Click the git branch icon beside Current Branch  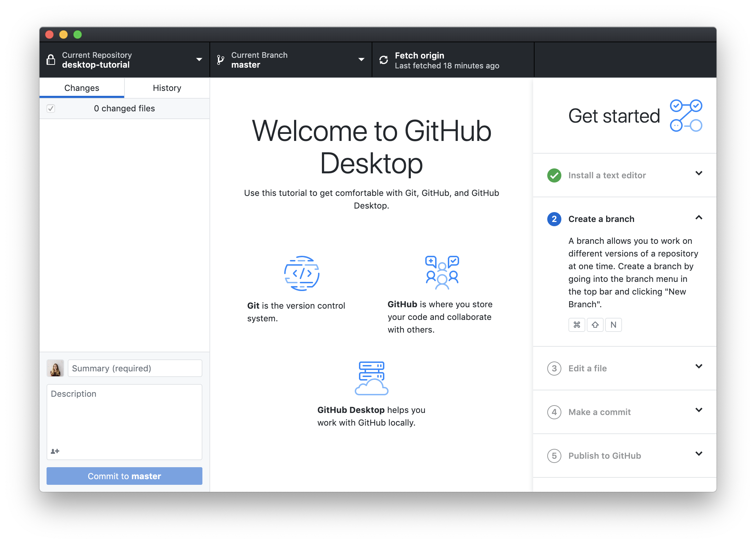[220, 60]
